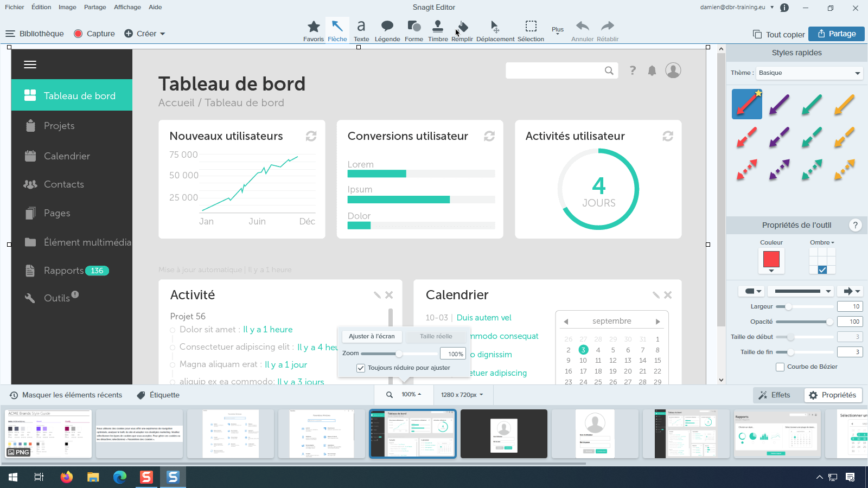The image size is (868, 488).
Task: Choose the solid orange arrow style
Action: coord(844,104)
